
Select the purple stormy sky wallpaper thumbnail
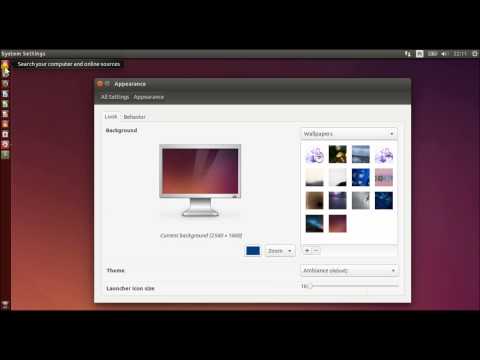pos(338,200)
